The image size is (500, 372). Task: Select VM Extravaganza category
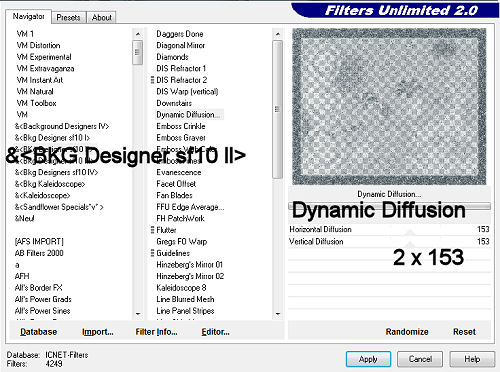(45, 68)
